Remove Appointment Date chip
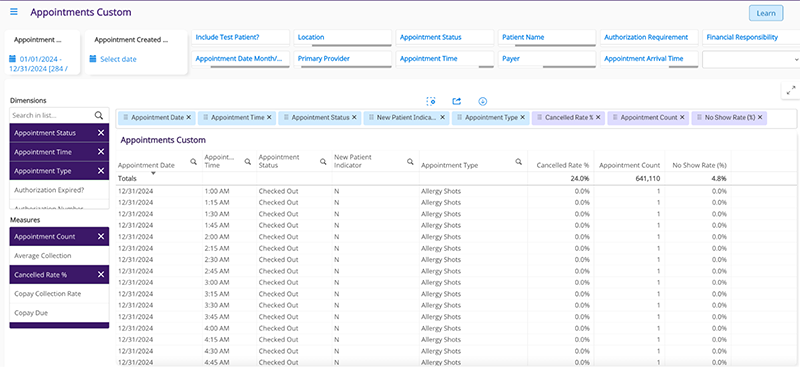This screenshot has width=800, height=367. pyautogui.click(x=188, y=117)
